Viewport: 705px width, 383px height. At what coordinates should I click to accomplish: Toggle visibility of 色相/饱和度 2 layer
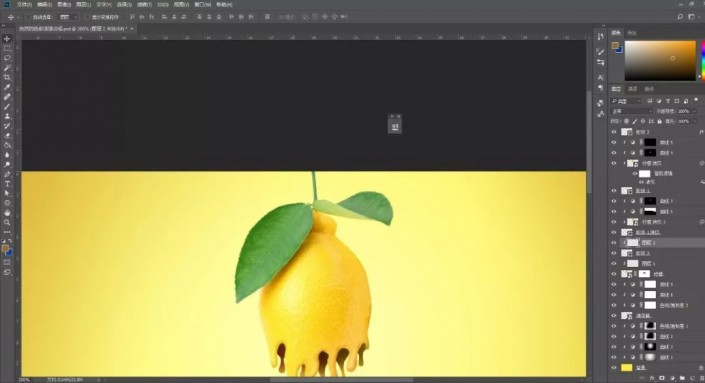click(x=614, y=305)
